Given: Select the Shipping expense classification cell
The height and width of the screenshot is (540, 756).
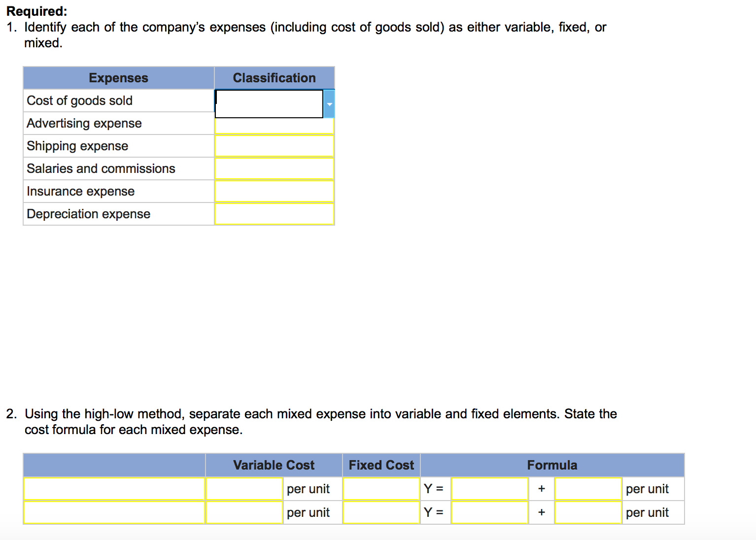Looking at the screenshot, I should 275,146.
